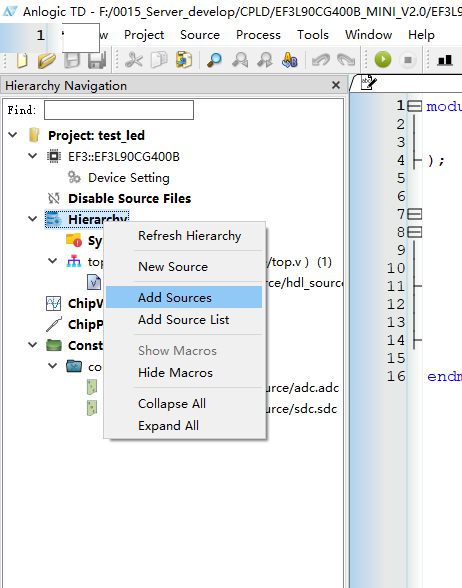Toggle code fold at line 8

pos(414,232)
